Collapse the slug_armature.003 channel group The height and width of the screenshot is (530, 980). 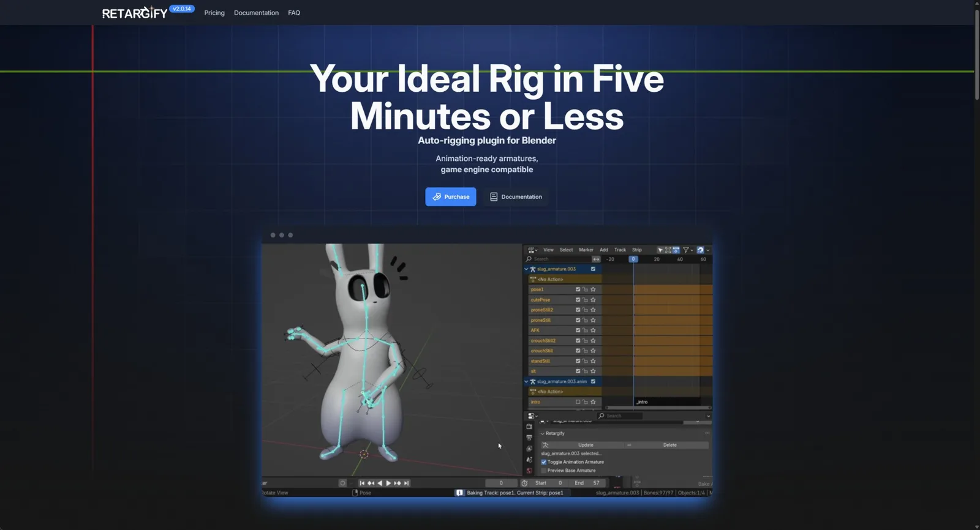pos(526,269)
